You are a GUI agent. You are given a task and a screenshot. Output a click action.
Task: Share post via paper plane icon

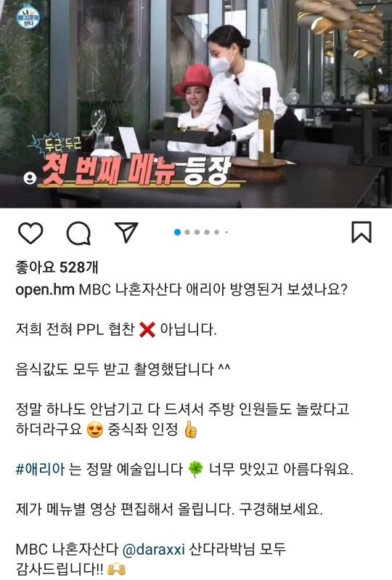126,233
